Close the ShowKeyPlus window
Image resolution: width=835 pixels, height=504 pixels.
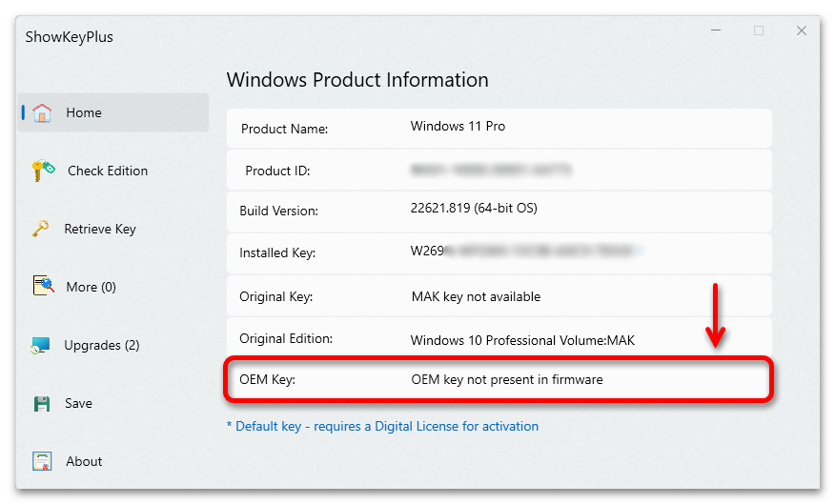pyautogui.click(x=802, y=30)
